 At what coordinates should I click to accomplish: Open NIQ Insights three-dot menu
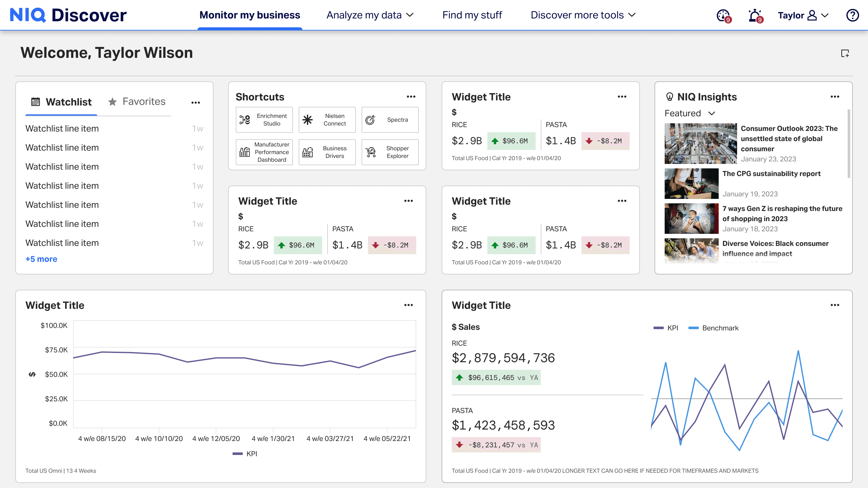835,97
